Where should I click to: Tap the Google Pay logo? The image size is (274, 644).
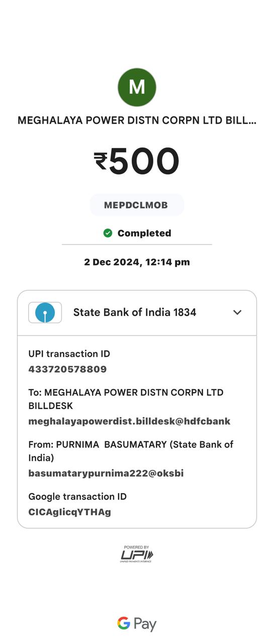pyautogui.click(x=137, y=624)
